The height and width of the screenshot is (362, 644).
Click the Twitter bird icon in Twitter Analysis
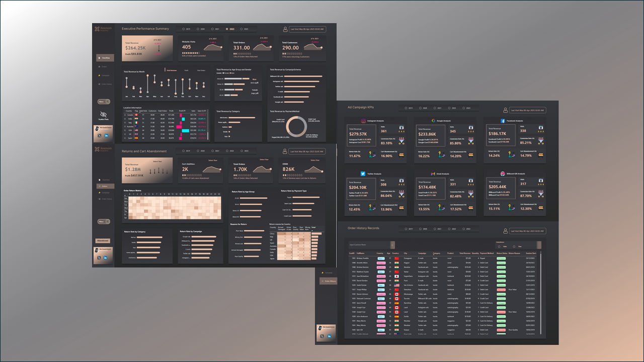point(362,173)
